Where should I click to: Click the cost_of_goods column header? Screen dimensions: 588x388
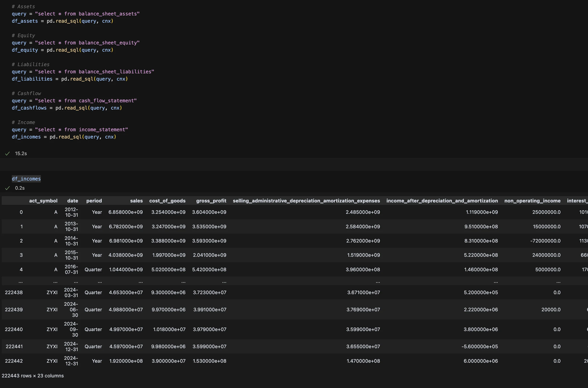(167, 201)
